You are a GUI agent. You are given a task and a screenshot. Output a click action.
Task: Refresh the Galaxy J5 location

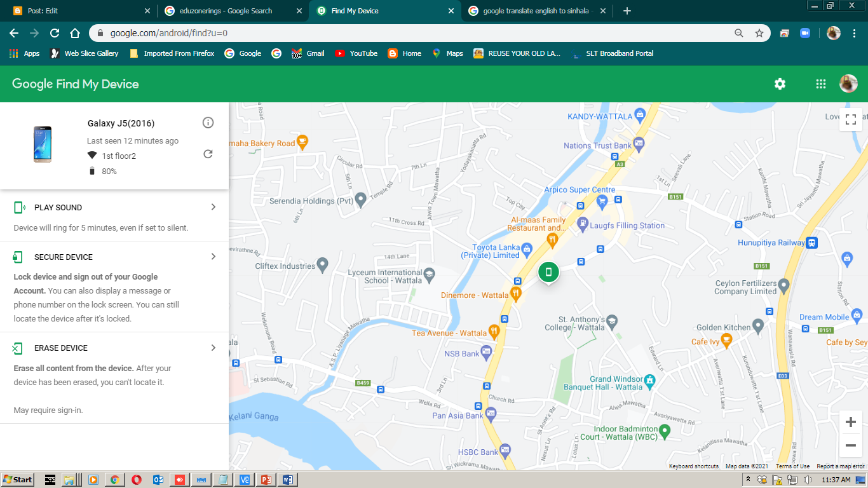coord(208,154)
